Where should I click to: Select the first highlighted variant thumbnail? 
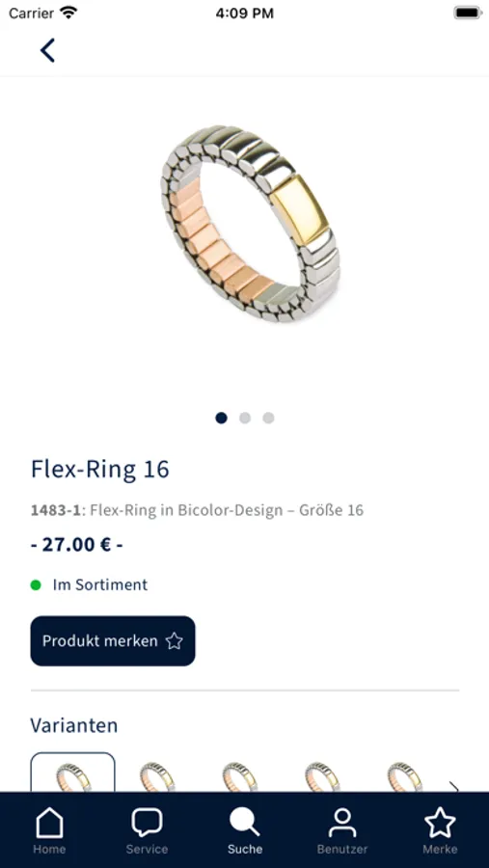pyautogui.click(x=72, y=773)
